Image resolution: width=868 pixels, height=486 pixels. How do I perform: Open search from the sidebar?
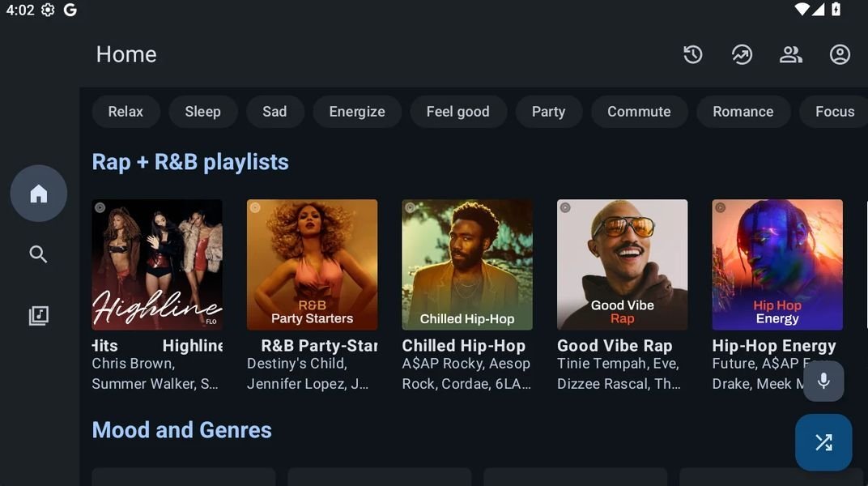(x=39, y=254)
